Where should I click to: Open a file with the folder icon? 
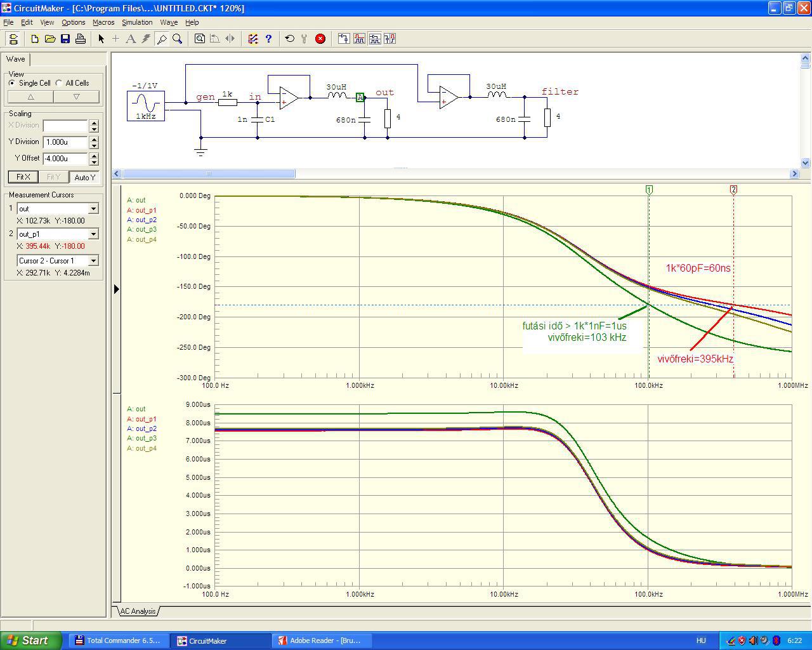click(50, 39)
